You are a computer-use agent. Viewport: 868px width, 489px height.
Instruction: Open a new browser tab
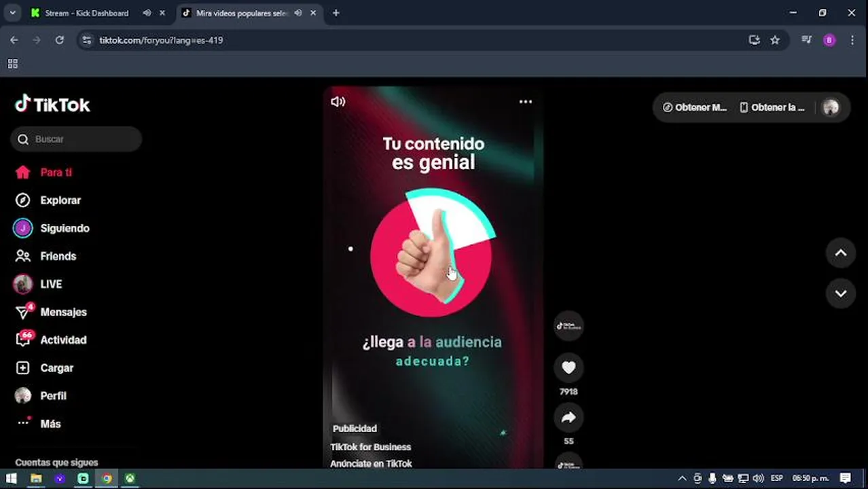pos(336,13)
